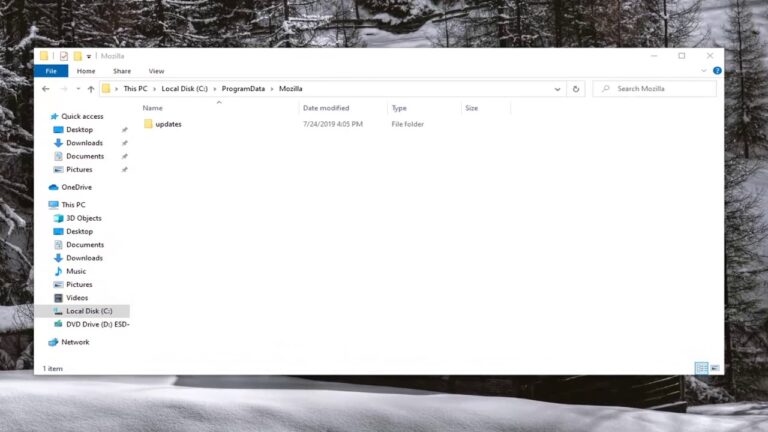768x432 pixels.
Task: Go up one folder level
Action: tap(90, 89)
